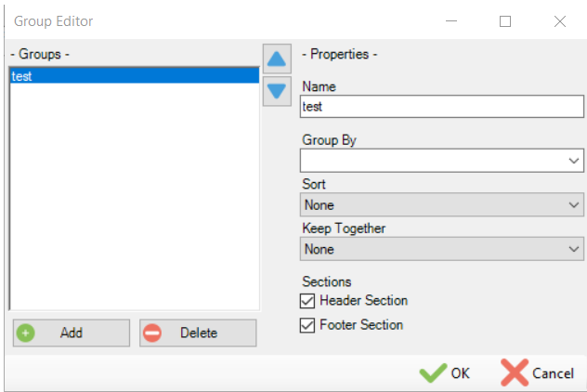The image size is (587, 392).
Task: Click the red minus Delete icon
Action: (152, 333)
